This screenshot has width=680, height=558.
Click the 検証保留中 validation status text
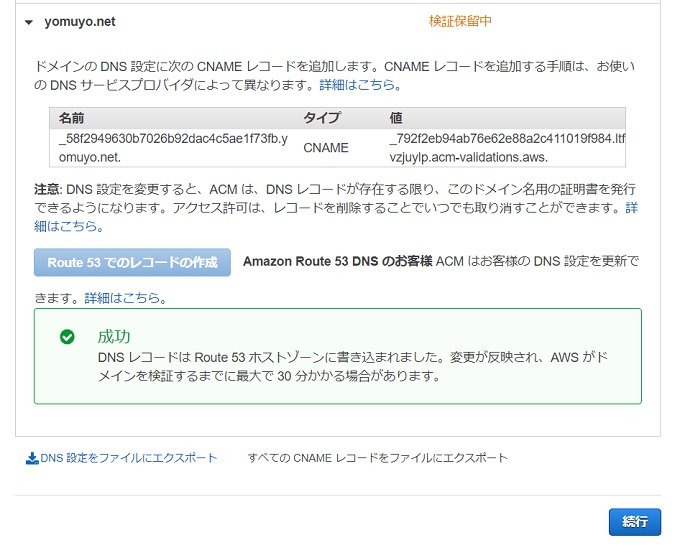(460, 21)
